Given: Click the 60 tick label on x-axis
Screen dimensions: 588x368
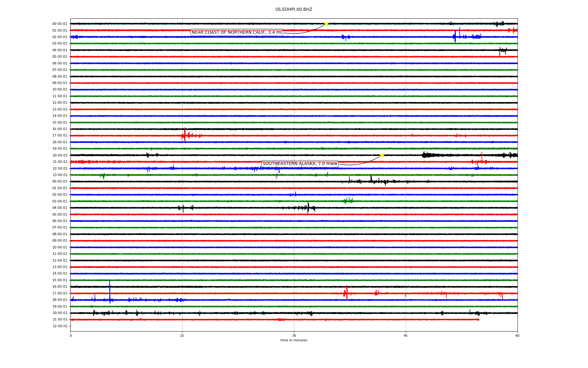Looking at the screenshot, I should pyautogui.click(x=517, y=335).
